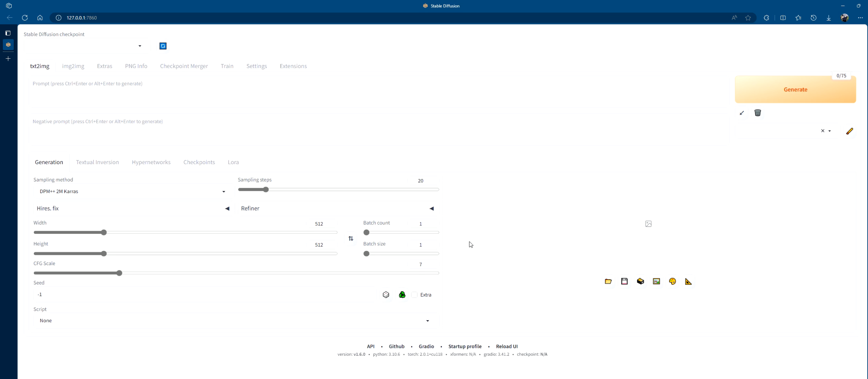This screenshot has height=379, width=868.
Task: Click the empty image placeholder icon
Action: [648, 224]
